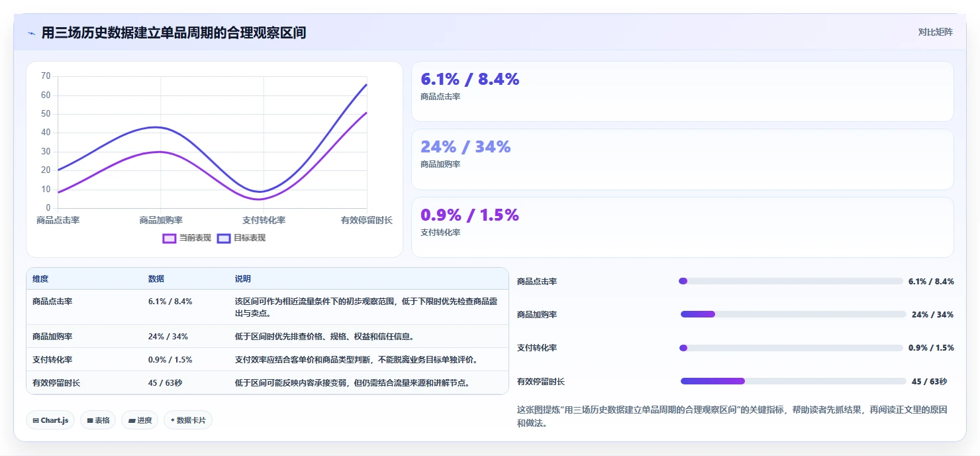Click the 数据卡片 tag chip
The width and height of the screenshot is (980, 456).
[188, 420]
